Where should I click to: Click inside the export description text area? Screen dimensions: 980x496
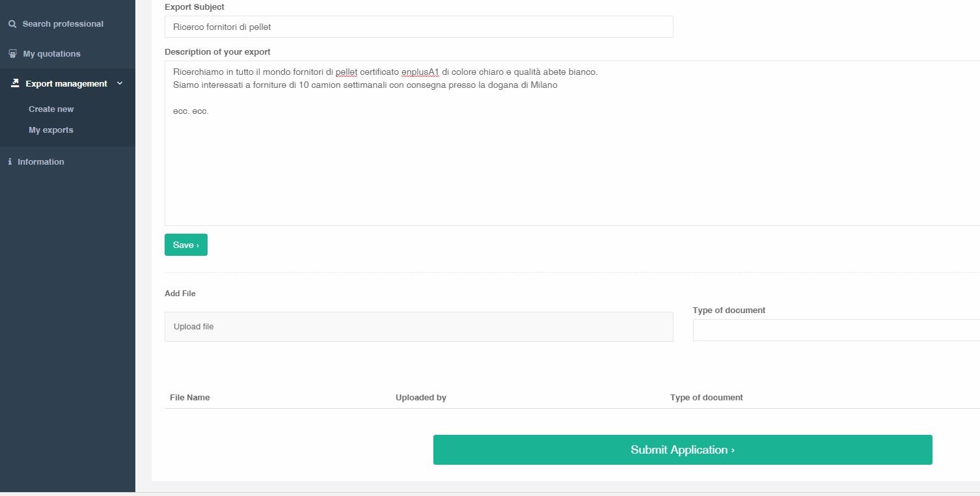572,143
